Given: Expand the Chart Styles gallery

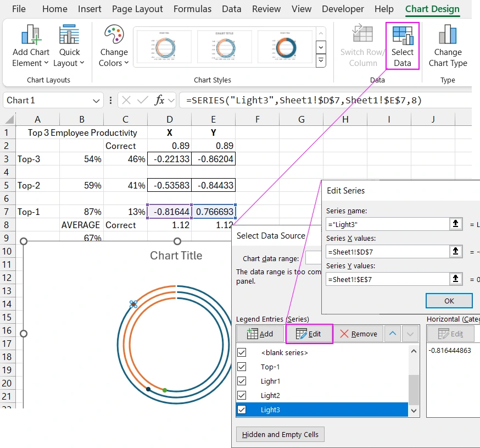Looking at the screenshot, I should click(321, 60).
